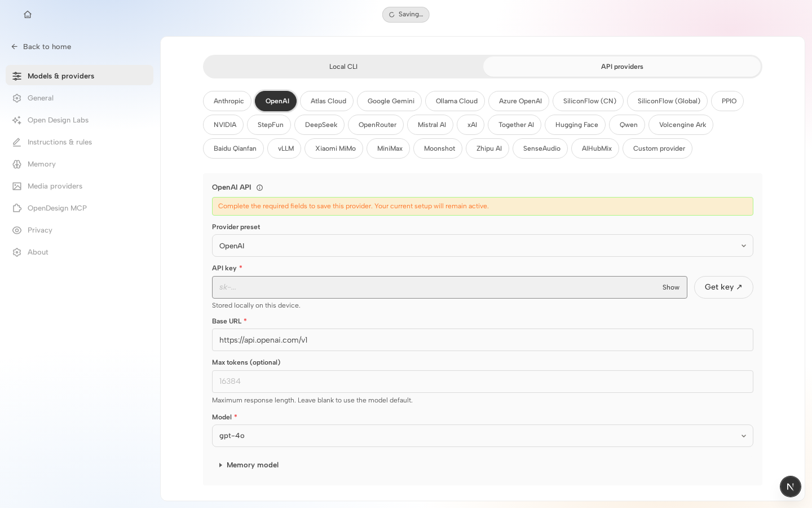Click the Privacy eye icon
This screenshot has width=812, height=508.
17,230
